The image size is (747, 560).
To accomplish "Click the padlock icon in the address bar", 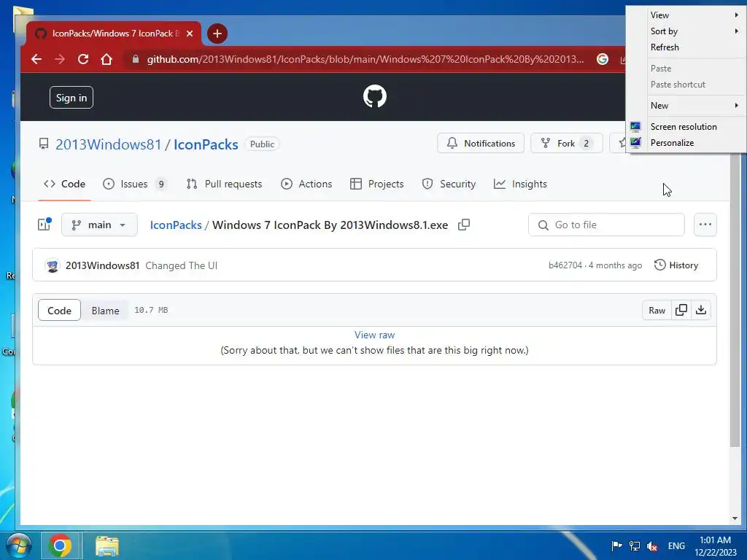I will 135,59.
